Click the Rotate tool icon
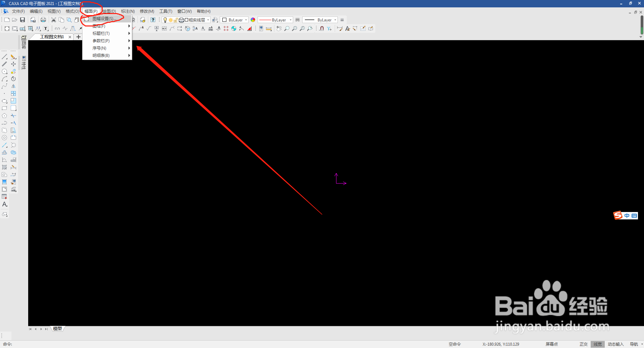 tap(13, 79)
